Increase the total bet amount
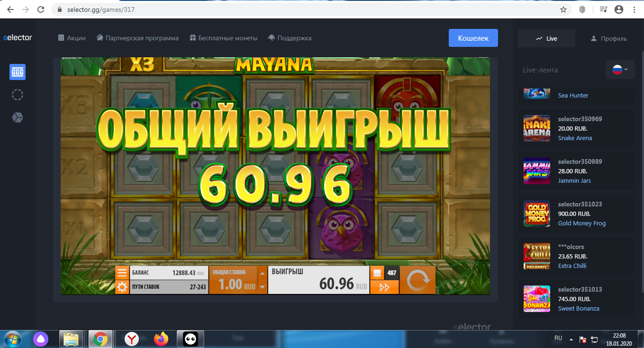 (x=262, y=272)
